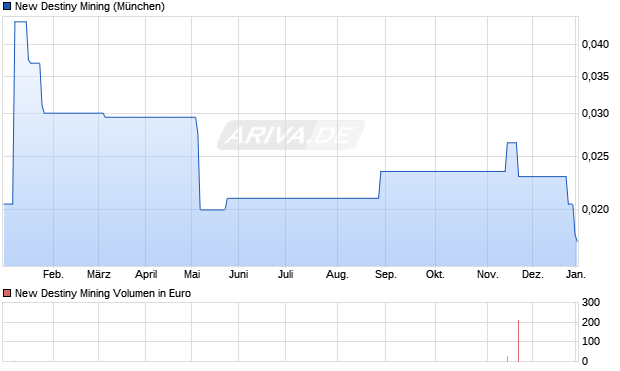Click the Feb. month label
This screenshot has width=620, height=371.
point(53,274)
